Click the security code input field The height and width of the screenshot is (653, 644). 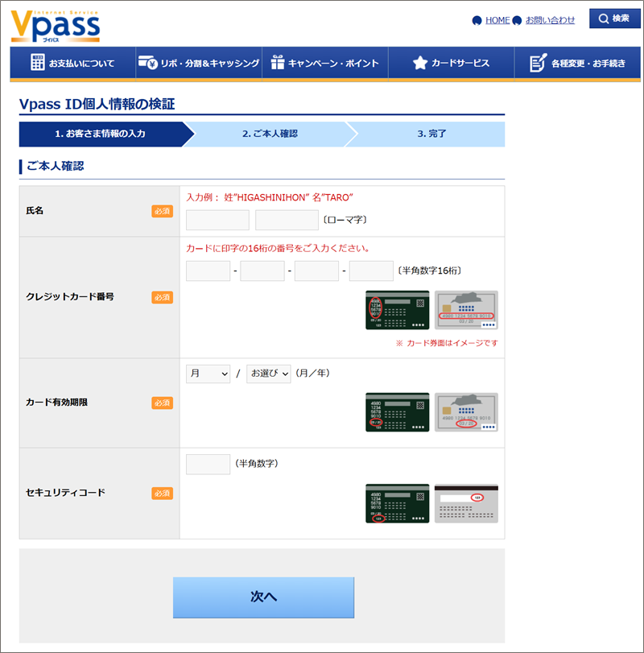tap(208, 465)
